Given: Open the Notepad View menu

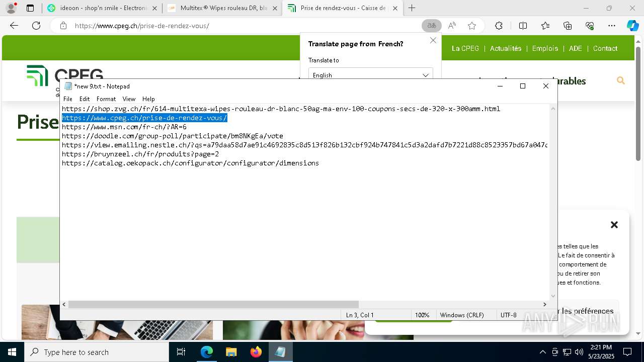Looking at the screenshot, I should click(x=129, y=99).
